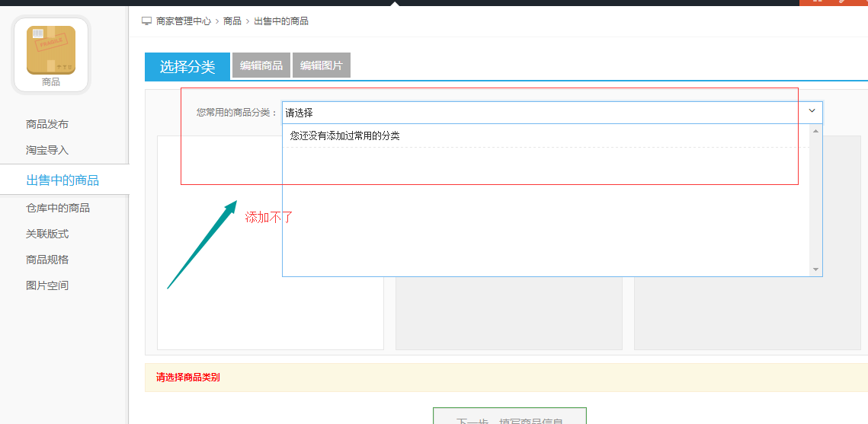Click the 商品 package box icon
The width and height of the screenshot is (868, 424).
(x=51, y=50)
